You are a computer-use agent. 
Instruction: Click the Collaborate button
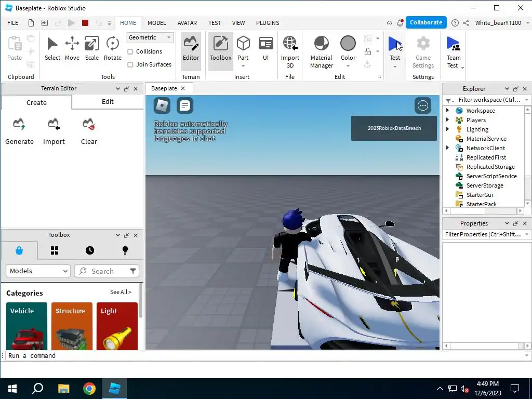[x=426, y=22]
